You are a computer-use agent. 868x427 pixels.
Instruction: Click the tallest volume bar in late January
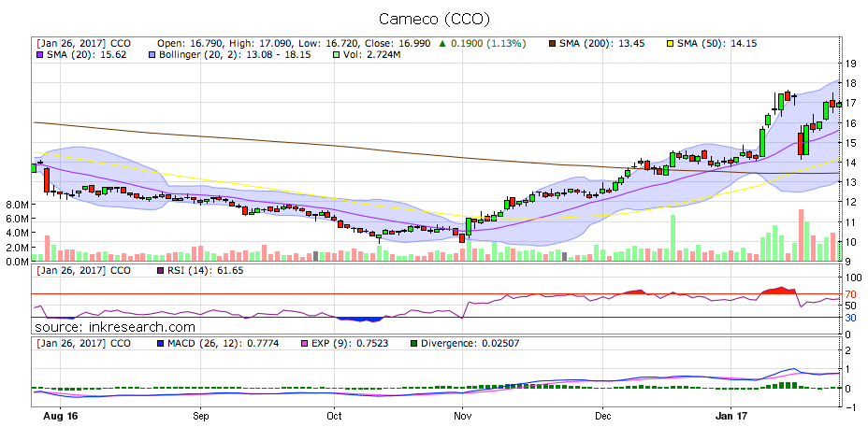pos(801,235)
